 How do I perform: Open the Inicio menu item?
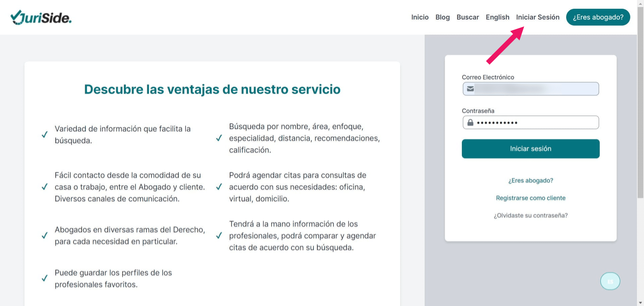[x=420, y=17]
